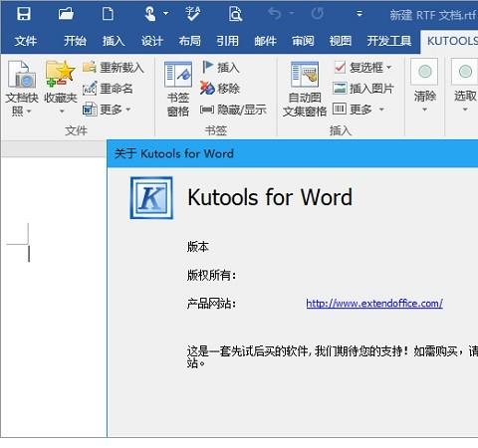Open the 更多 menu in 插入 group

click(x=358, y=109)
